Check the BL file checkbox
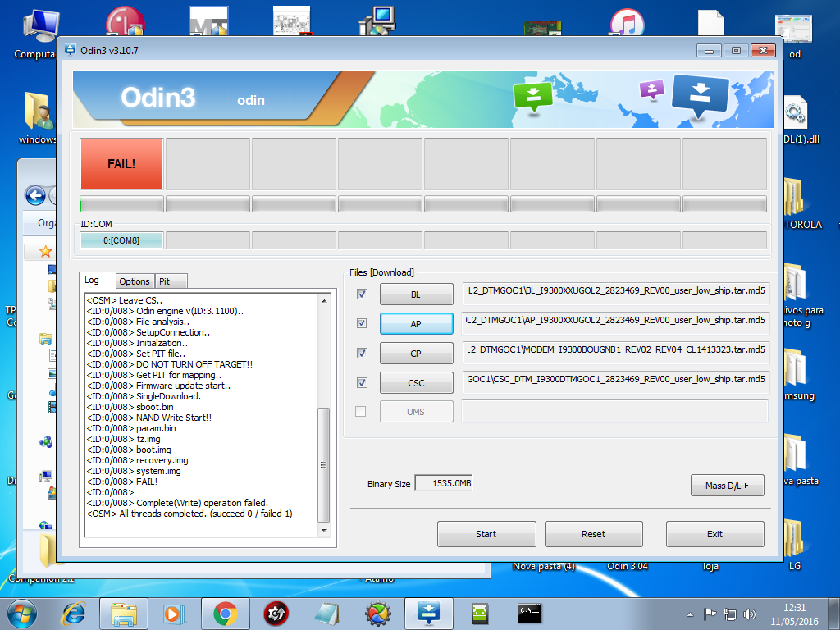This screenshot has height=630, width=840. point(362,294)
